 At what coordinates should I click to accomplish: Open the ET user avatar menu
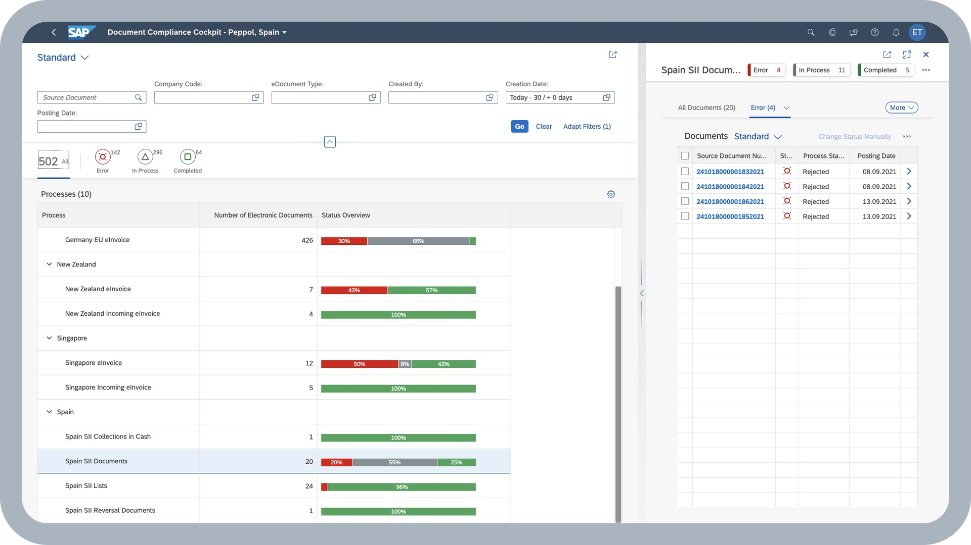(917, 32)
